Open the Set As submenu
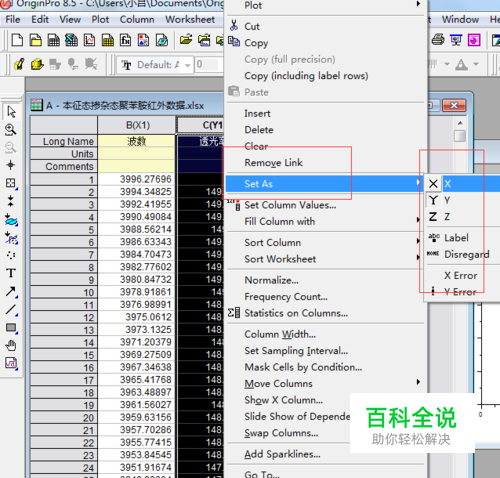Image resolution: width=500 pixels, height=478 pixels. point(325,184)
